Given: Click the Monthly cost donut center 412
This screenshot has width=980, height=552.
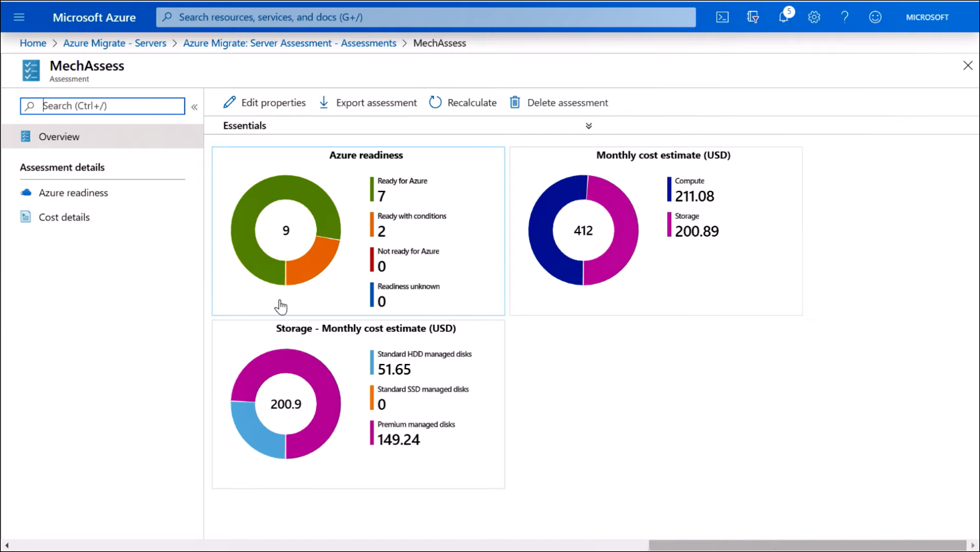Looking at the screenshot, I should click(x=583, y=231).
